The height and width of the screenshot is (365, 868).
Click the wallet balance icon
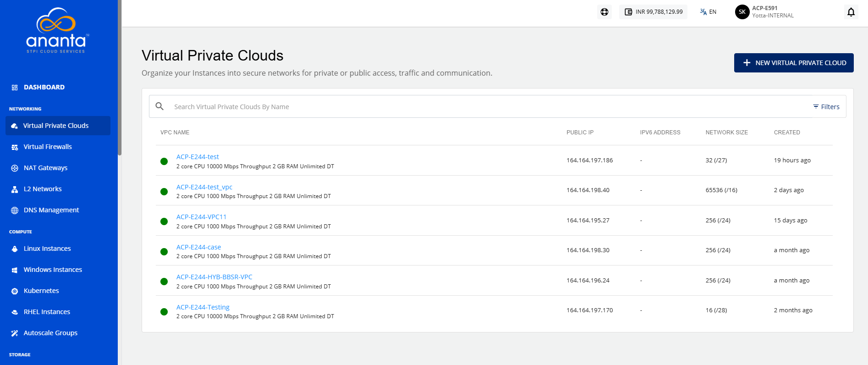(x=628, y=12)
